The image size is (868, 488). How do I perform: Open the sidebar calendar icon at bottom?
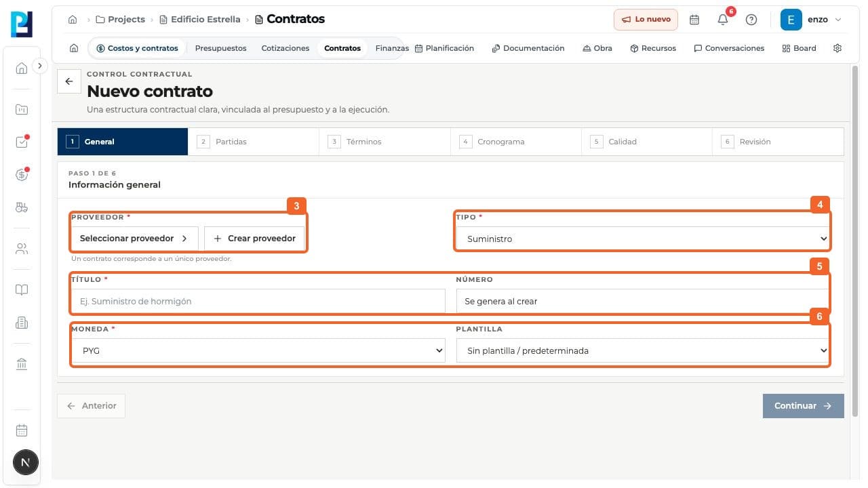tap(22, 430)
